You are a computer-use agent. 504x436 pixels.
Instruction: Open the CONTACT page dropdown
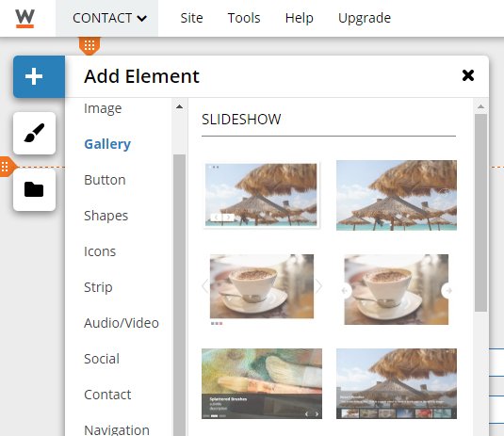click(109, 18)
